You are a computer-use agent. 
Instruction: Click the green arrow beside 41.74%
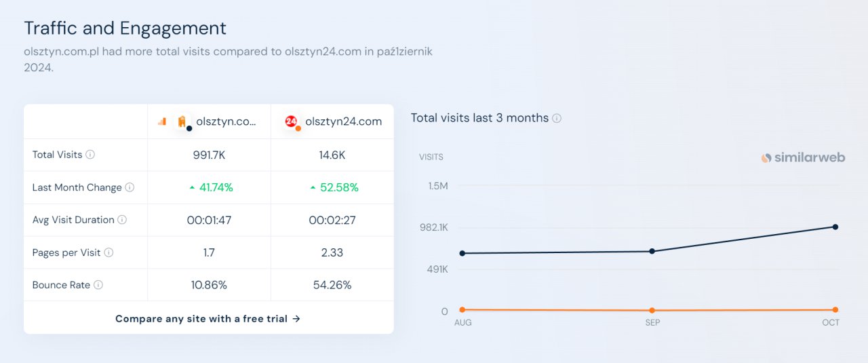point(192,188)
